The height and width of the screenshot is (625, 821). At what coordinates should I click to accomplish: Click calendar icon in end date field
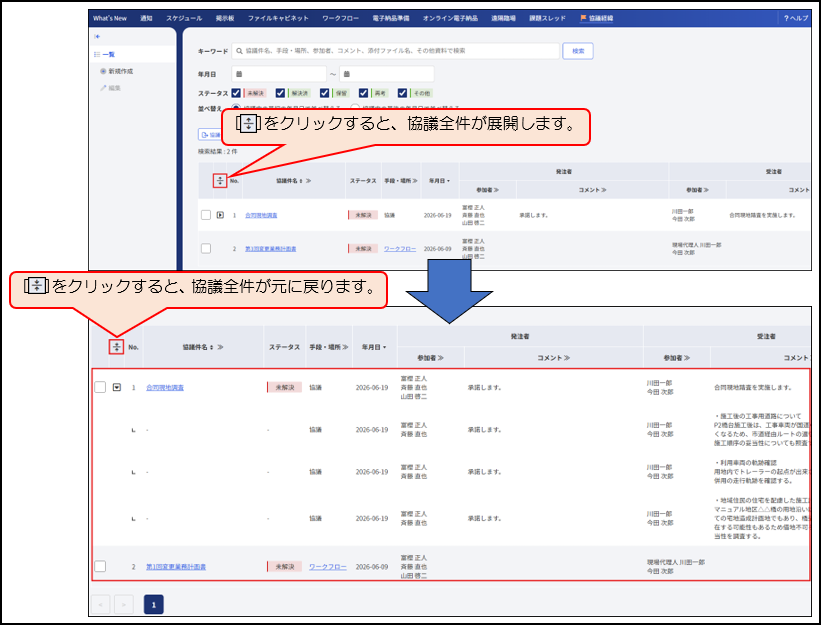[347, 74]
